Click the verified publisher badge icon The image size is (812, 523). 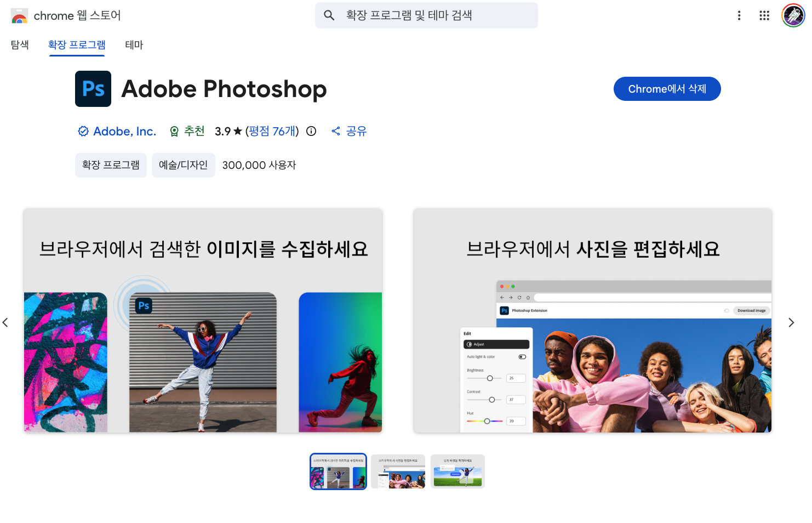83,131
